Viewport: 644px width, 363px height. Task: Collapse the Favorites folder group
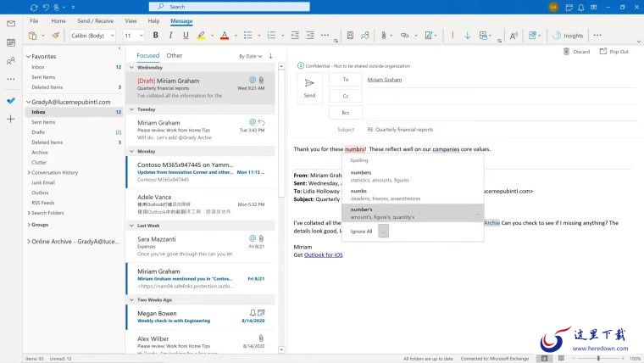coord(28,56)
